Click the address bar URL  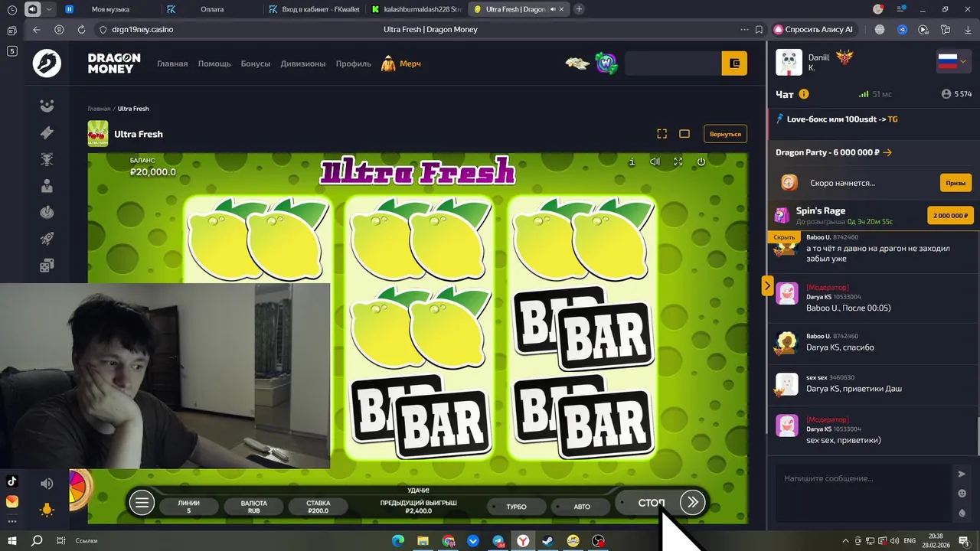tap(142, 29)
